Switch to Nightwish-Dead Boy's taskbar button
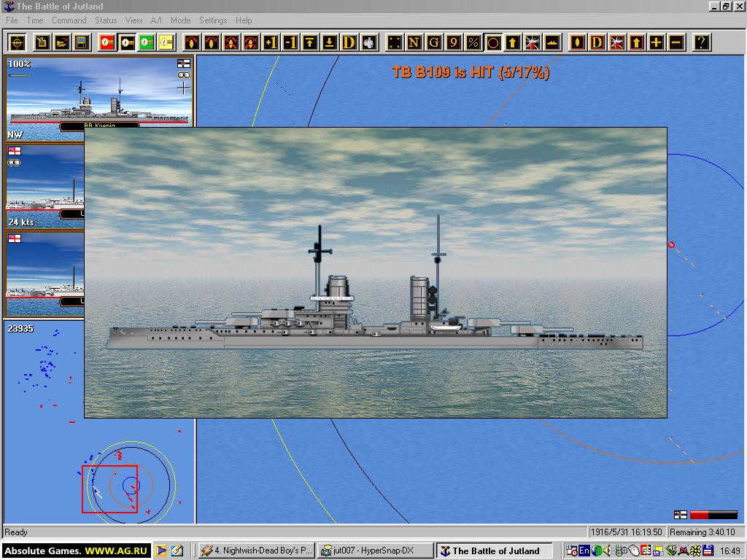This screenshot has width=747, height=560. pyautogui.click(x=256, y=551)
